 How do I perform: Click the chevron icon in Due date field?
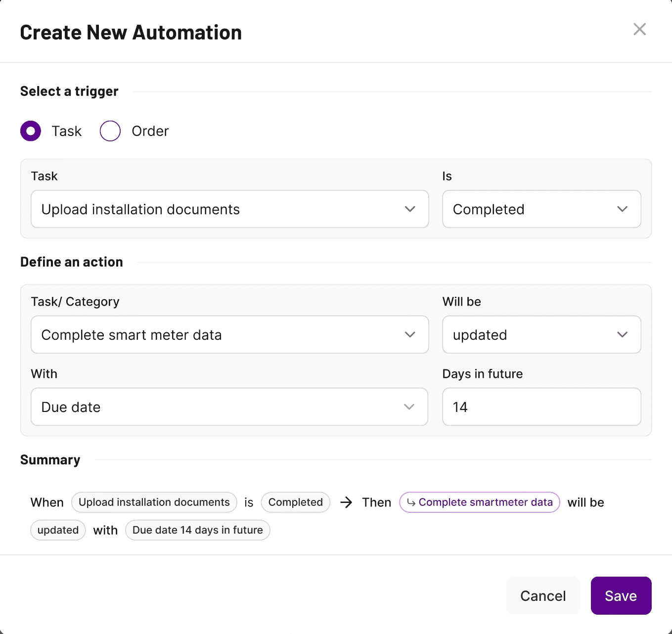409,407
